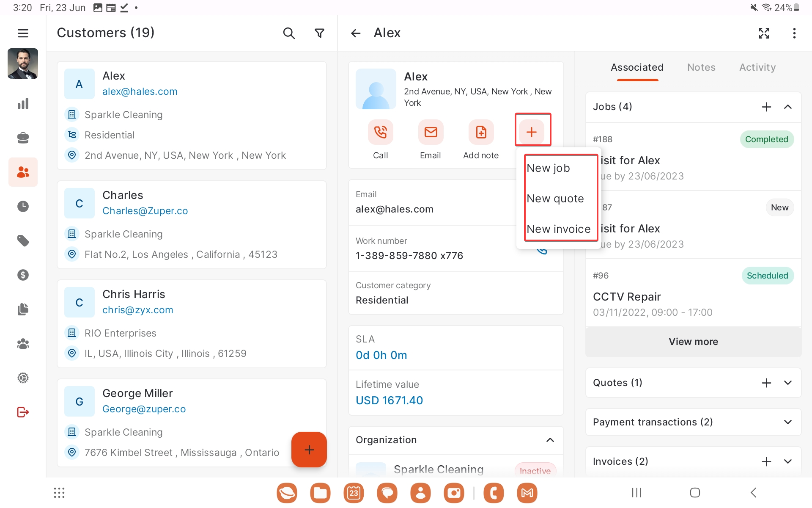This screenshot has width=812, height=508.
Task: Collapse the Jobs section
Action: tap(787, 107)
